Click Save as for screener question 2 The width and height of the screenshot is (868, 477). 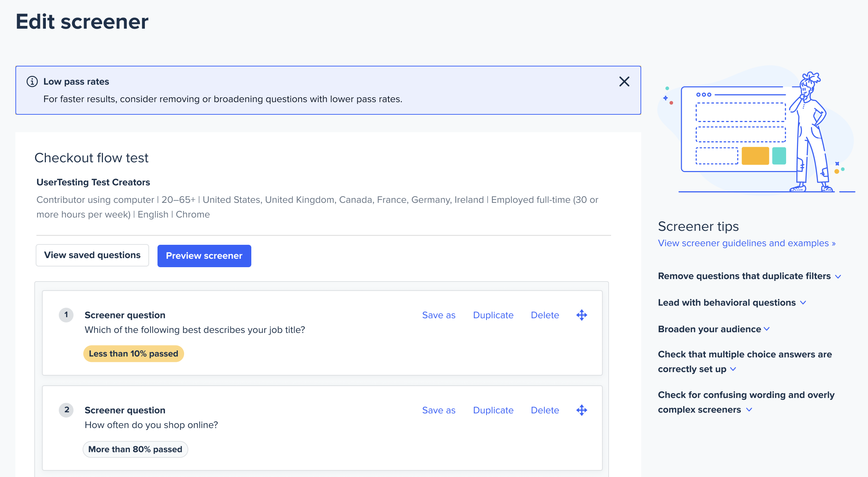(x=440, y=410)
